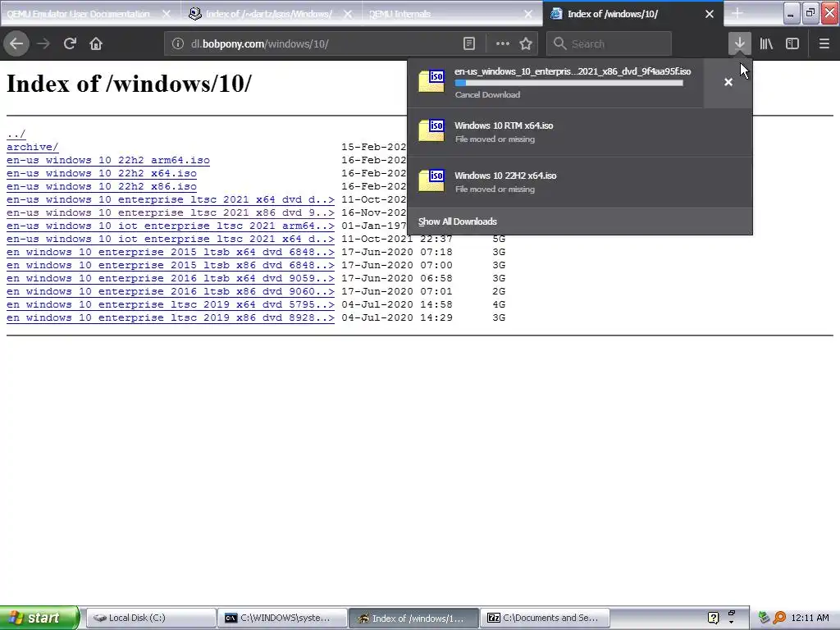The width and height of the screenshot is (840, 630).
Task: Open enterprise 2015 ltsb x64 dvd link
Action: click(171, 252)
